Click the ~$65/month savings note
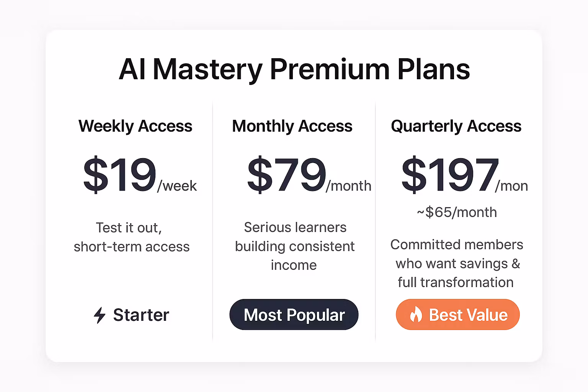 pos(457,212)
